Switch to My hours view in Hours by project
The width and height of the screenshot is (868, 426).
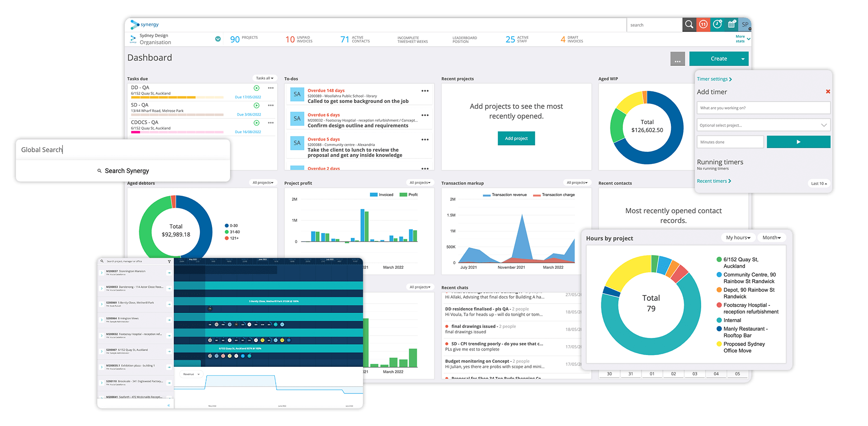[x=738, y=237]
